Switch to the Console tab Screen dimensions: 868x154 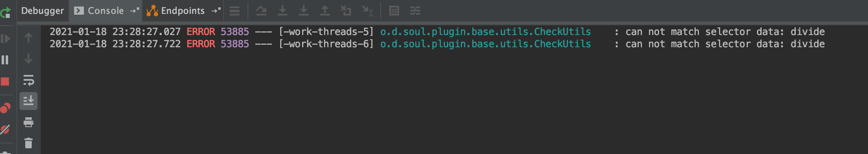point(105,11)
